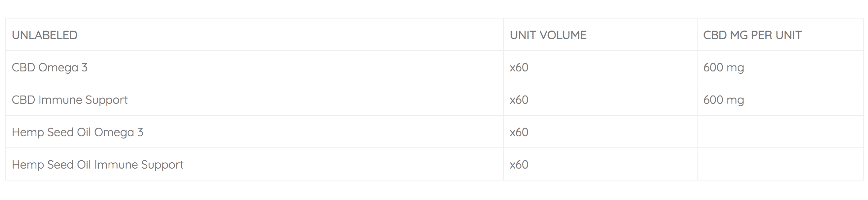This screenshot has width=868, height=200.
Task: Select the Hemp Seed Oil Omega 3 name
Action: click(78, 132)
